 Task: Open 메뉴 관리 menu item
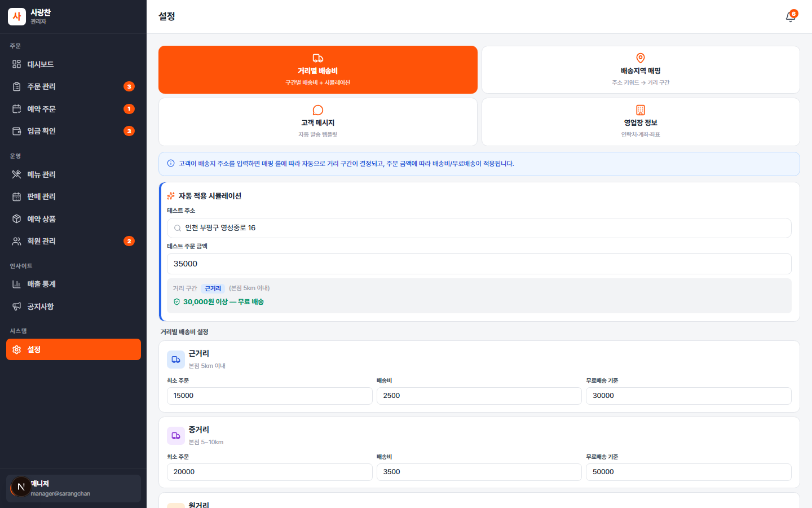click(73, 174)
